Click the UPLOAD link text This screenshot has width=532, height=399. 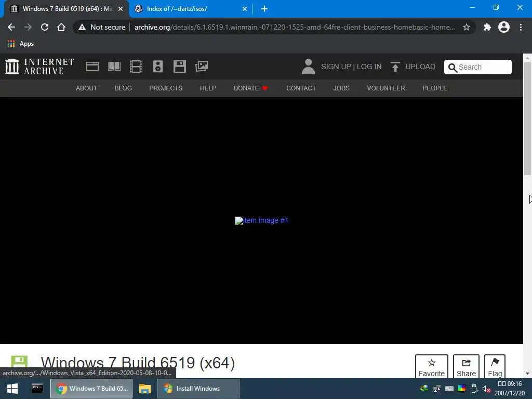420,66
